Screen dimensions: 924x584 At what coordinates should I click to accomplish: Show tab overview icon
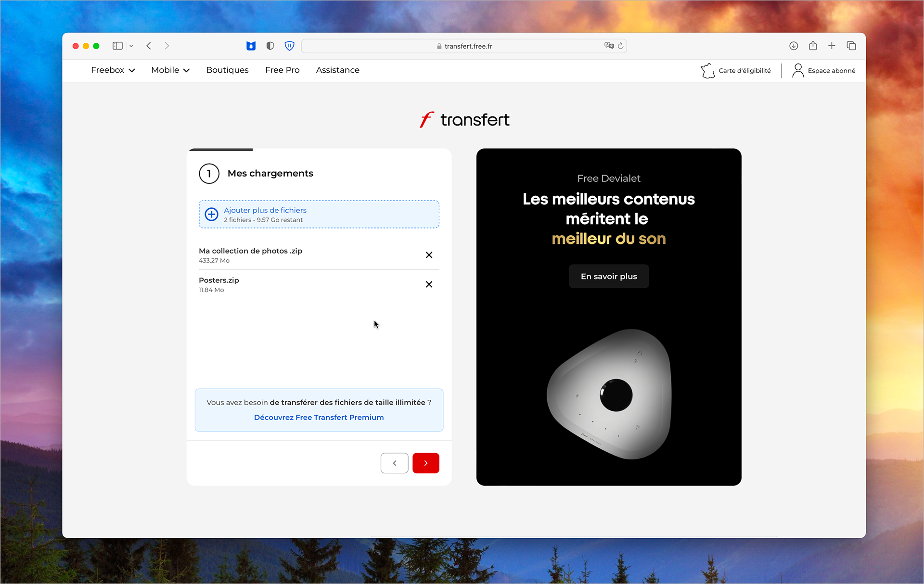point(851,46)
